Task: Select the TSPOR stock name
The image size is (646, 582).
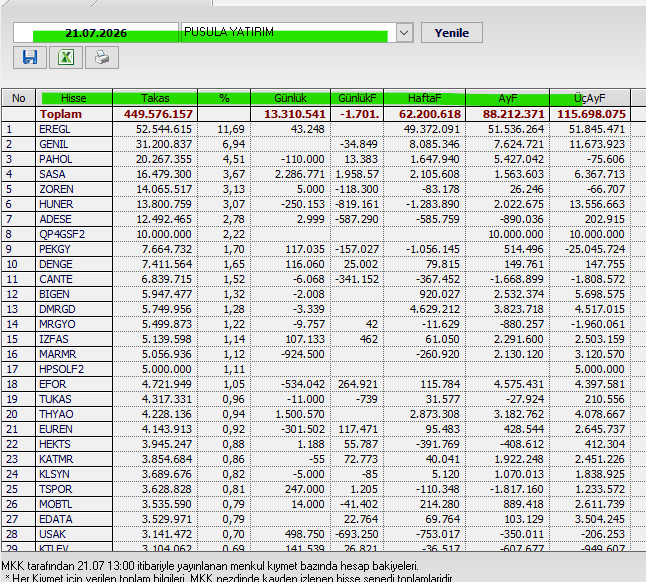Action: [56, 489]
